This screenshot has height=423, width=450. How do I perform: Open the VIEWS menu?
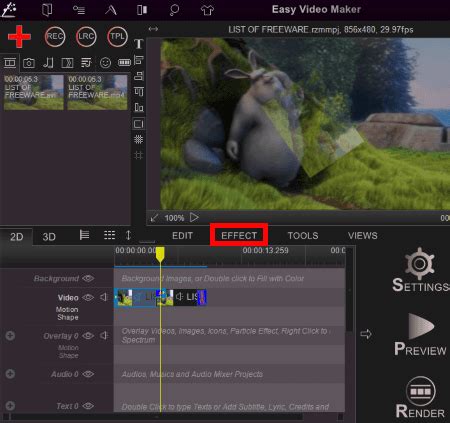click(363, 236)
